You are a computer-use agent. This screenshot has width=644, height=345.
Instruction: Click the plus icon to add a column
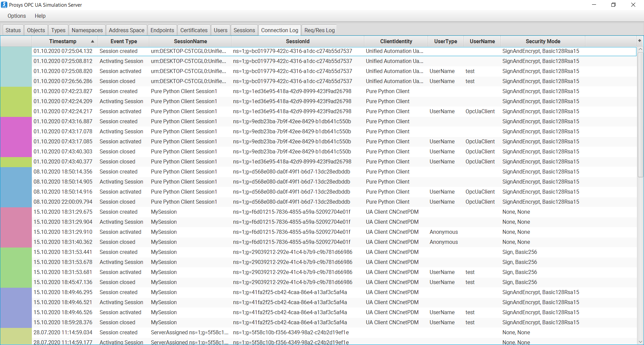639,41
